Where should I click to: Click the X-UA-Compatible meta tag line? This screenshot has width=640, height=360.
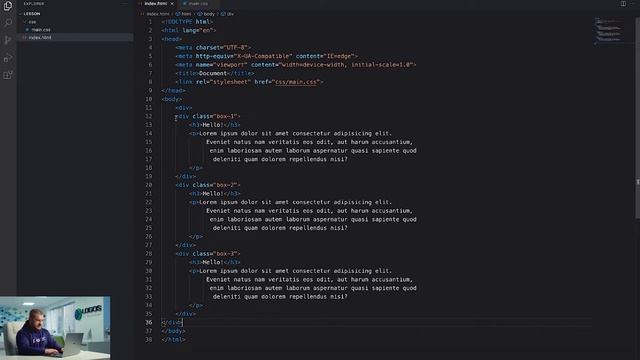(x=267, y=56)
